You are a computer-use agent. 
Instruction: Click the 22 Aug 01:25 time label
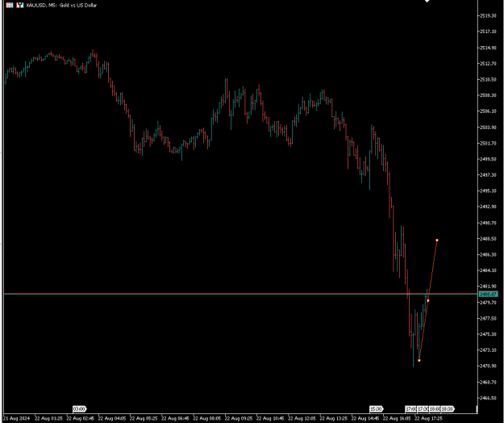point(48,418)
